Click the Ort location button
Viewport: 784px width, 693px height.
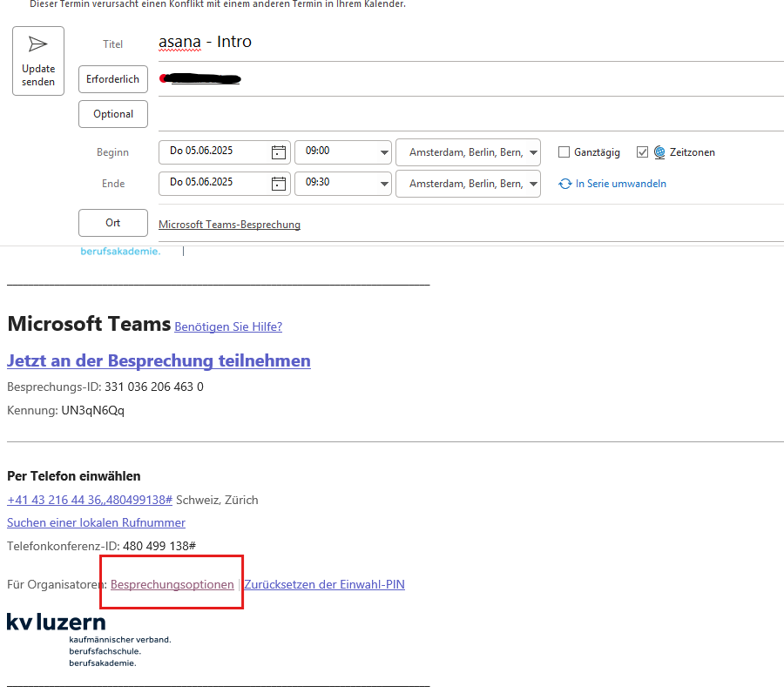click(113, 223)
